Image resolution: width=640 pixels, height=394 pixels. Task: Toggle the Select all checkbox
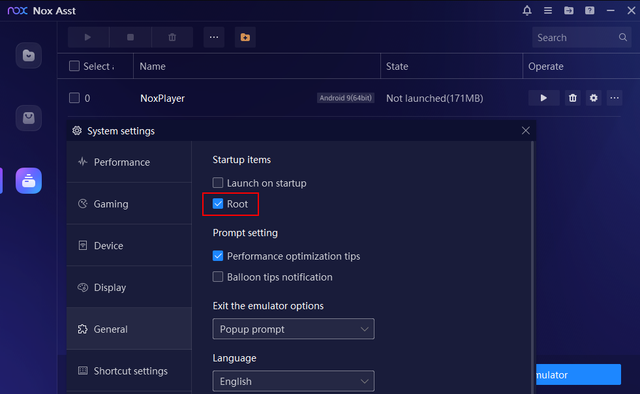coord(74,66)
